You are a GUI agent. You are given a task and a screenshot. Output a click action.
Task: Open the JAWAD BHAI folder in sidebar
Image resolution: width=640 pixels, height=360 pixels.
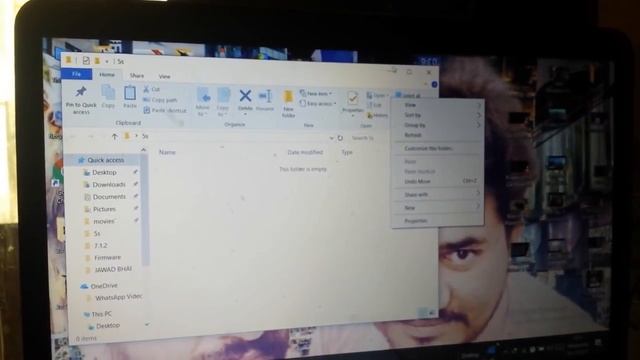click(113, 269)
